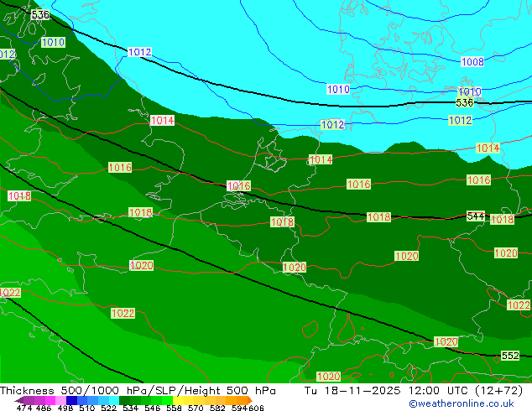Select the legend value 582
Image resolution: width=532 pixels, height=411 pixels.
coord(217,408)
